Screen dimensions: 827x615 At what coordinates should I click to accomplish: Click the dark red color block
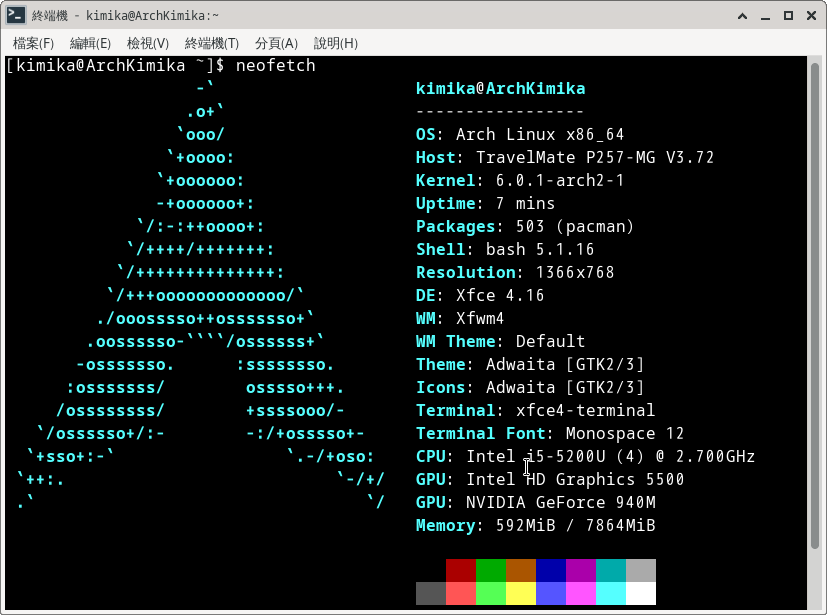point(461,570)
